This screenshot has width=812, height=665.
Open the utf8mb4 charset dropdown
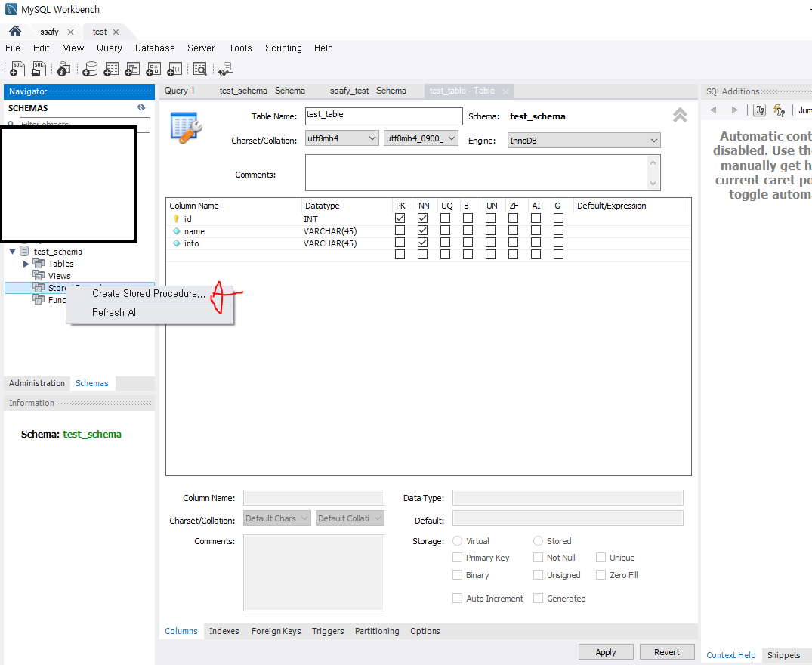point(341,138)
